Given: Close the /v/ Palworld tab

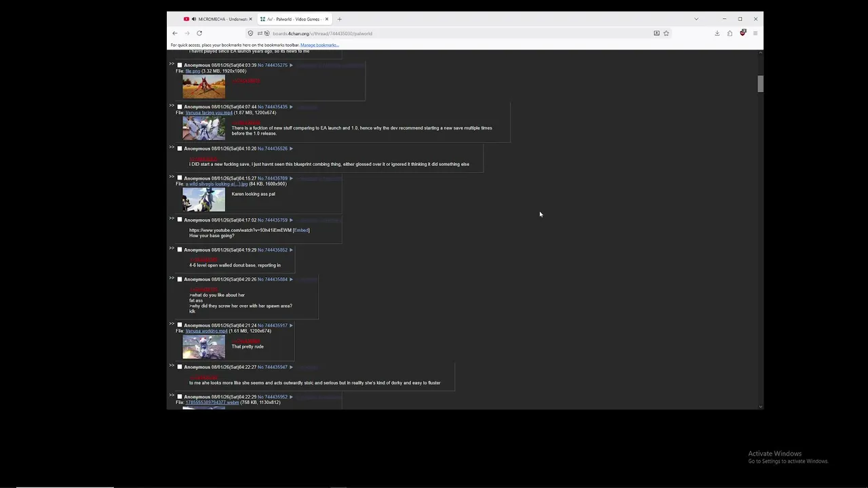Looking at the screenshot, I should coord(327,19).
